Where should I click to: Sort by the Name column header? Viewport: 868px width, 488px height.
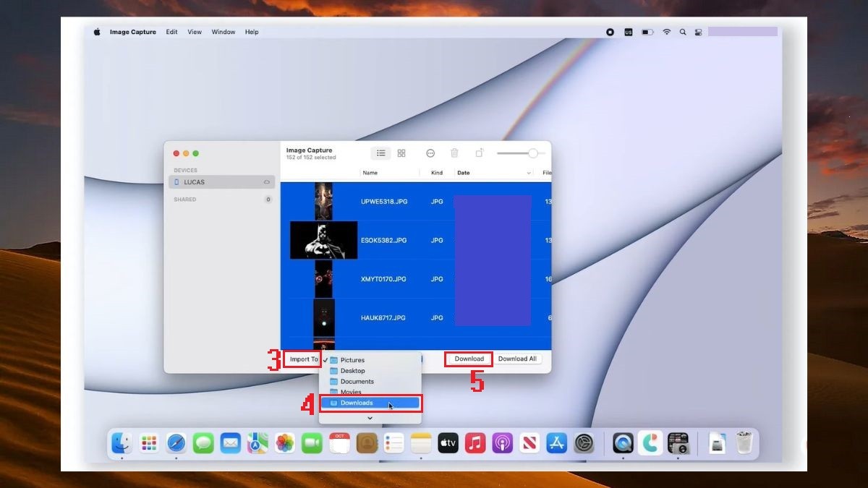(370, 173)
